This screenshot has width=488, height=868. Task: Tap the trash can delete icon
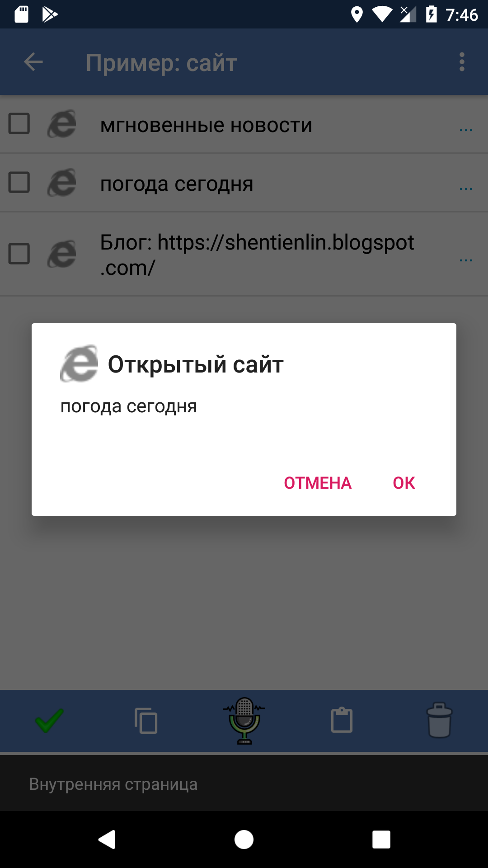439,720
